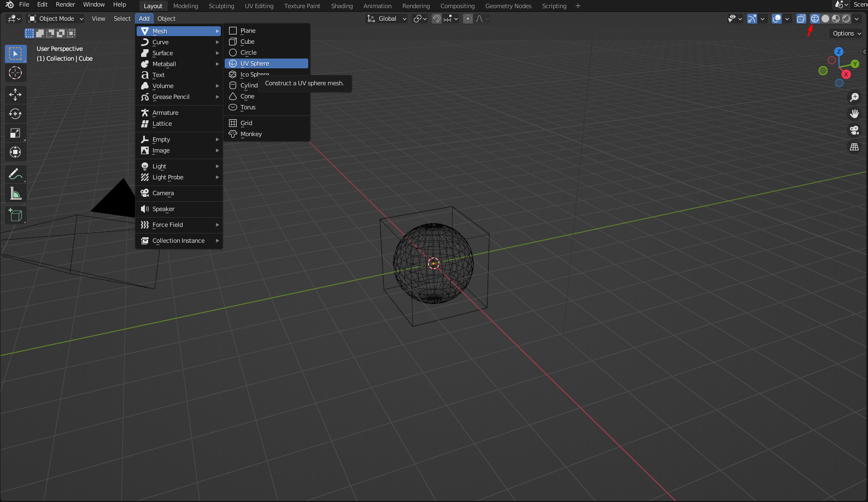Toggle viewport gizmos display
This screenshot has height=502, width=868.
pos(752,19)
